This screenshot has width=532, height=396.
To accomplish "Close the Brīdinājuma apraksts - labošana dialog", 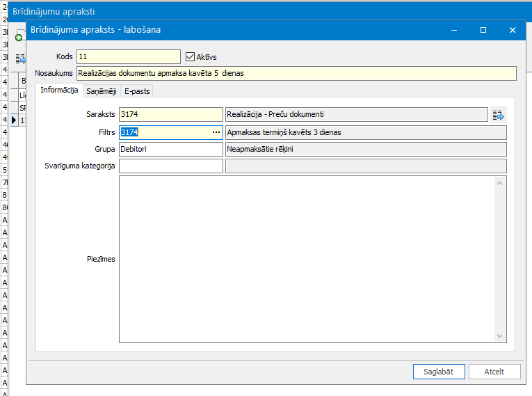I will [513, 30].
